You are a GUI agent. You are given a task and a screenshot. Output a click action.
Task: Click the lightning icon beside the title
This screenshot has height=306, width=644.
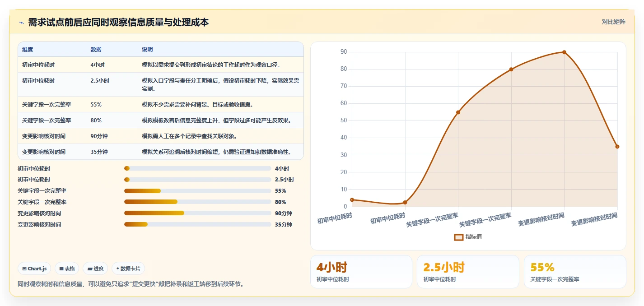coord(22,23)
